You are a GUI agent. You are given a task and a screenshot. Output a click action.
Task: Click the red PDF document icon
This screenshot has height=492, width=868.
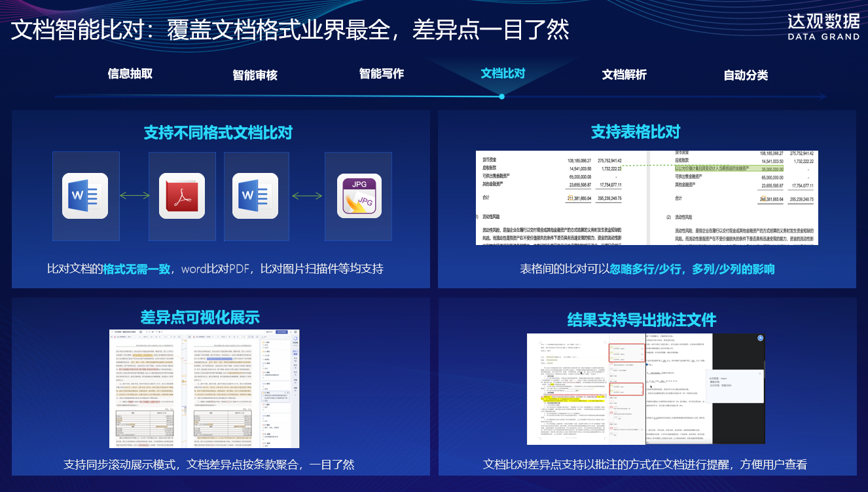pos(182,195)
